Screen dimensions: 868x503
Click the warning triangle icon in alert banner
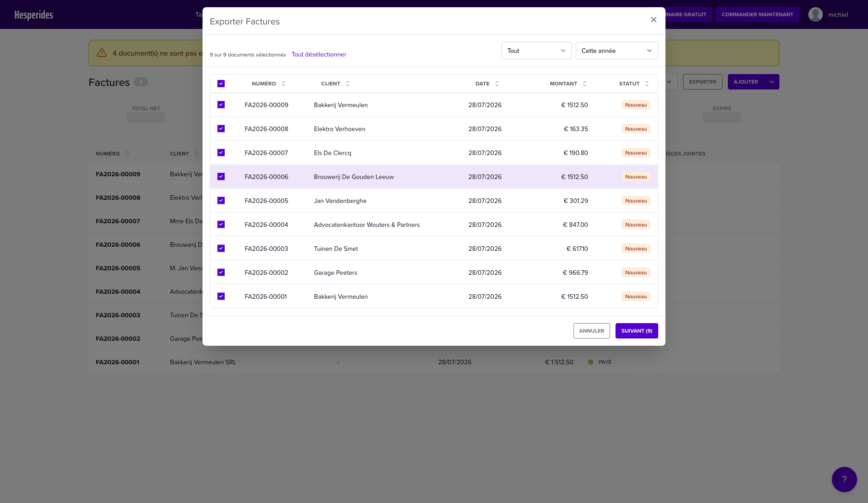pos(102,53)
